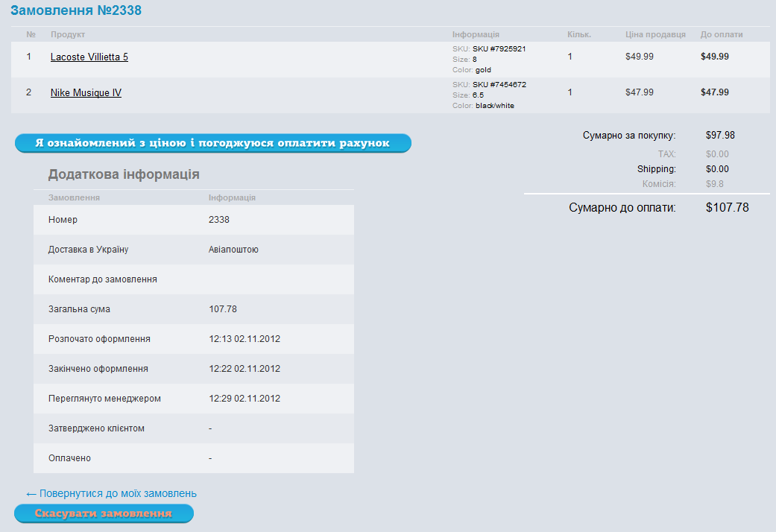This screenshot has width=776, height=532.
Task: Click the agree to pay invoice button
Action: click(212, 143)
